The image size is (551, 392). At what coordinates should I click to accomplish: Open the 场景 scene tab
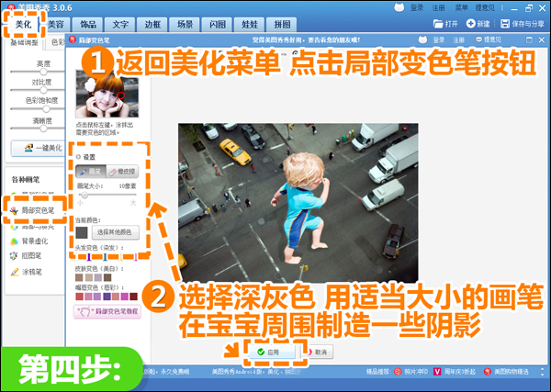[185, 24]
